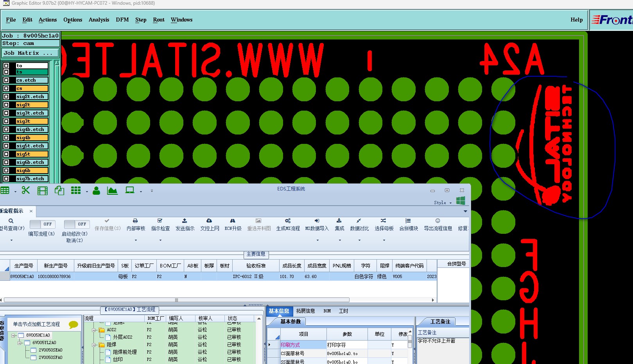
Task: Switch to the BOM tab
Action: click(x=327, y=311)
